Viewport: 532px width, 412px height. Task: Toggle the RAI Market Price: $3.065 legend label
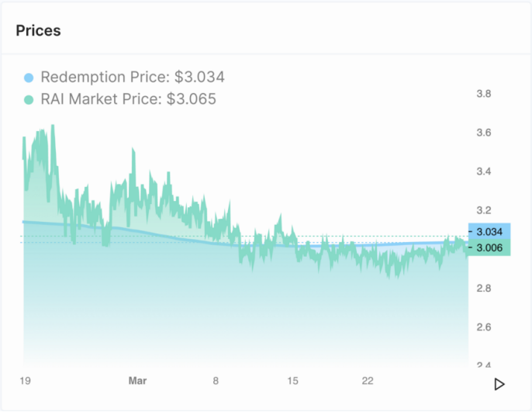[x=128, y=99]
